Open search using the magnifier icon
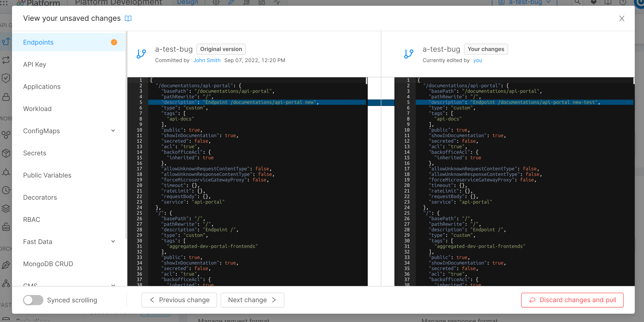This screenshot has width=644, height=322. point(578,3)
